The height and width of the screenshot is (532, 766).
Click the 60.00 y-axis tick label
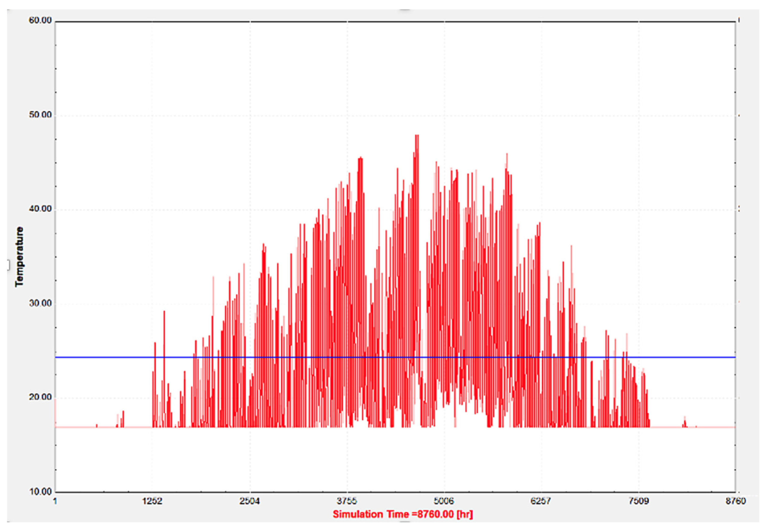click(40, 21)
